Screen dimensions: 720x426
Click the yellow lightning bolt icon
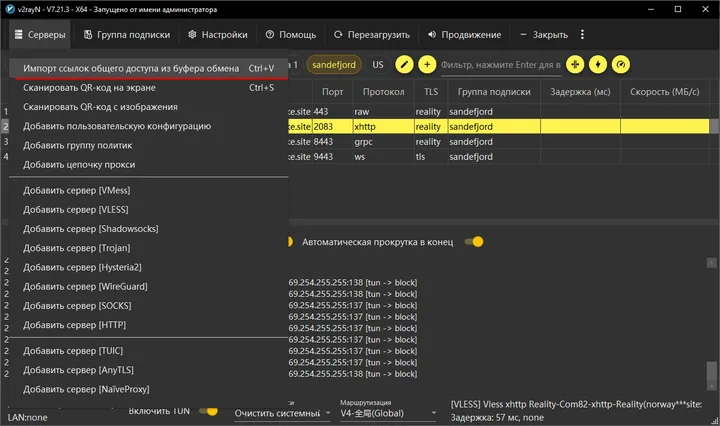[x=598, y=65]
